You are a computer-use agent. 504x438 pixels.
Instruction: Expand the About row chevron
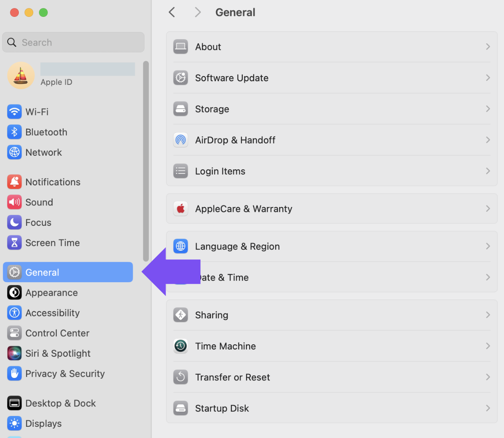pos(488,47)
